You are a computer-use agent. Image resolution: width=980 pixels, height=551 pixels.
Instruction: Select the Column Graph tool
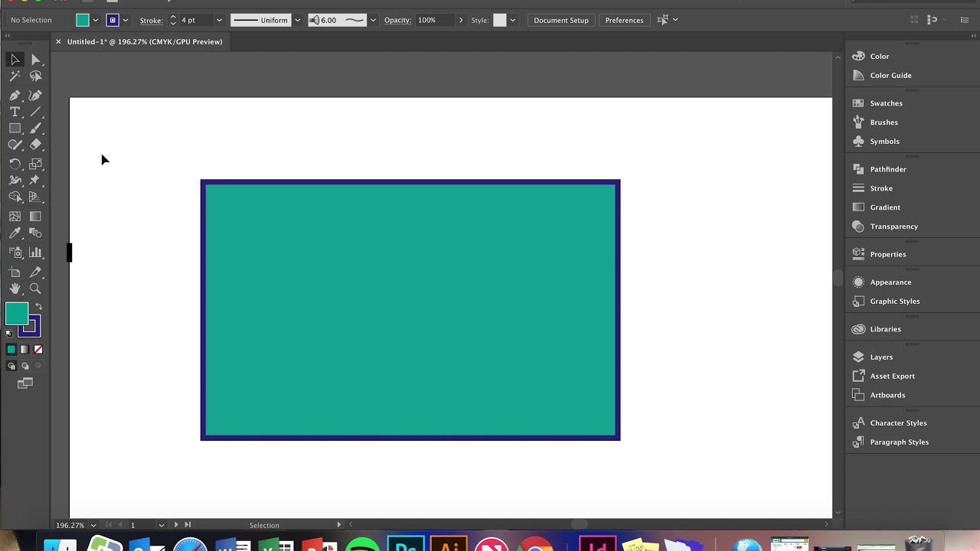35,252
